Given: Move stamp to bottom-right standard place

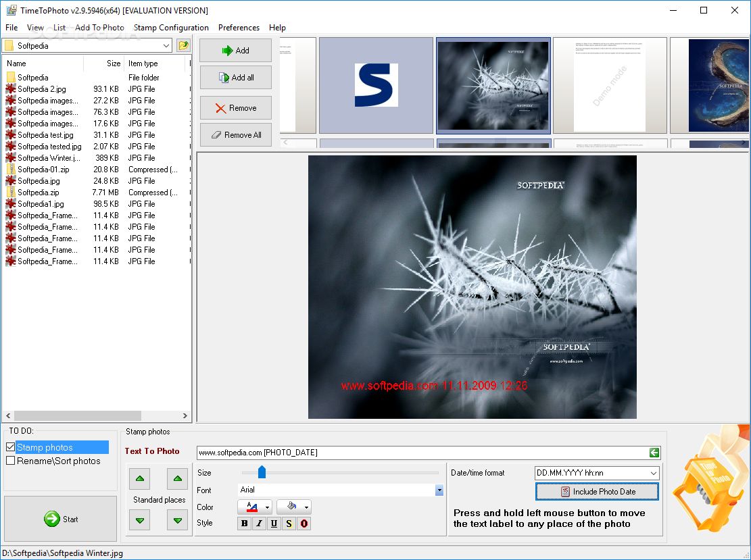Looking at the screenshot, I should click(177, 520).
